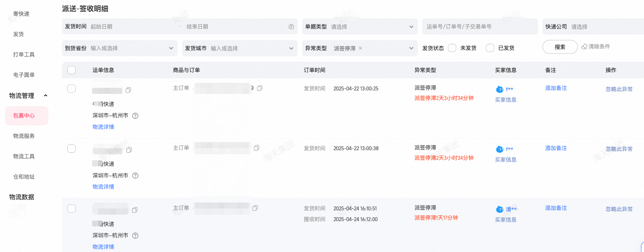The height and width of the screenshot is (252, 644).
Task: Select 包裹中心 in sidebar
Action: pos(27,116)
